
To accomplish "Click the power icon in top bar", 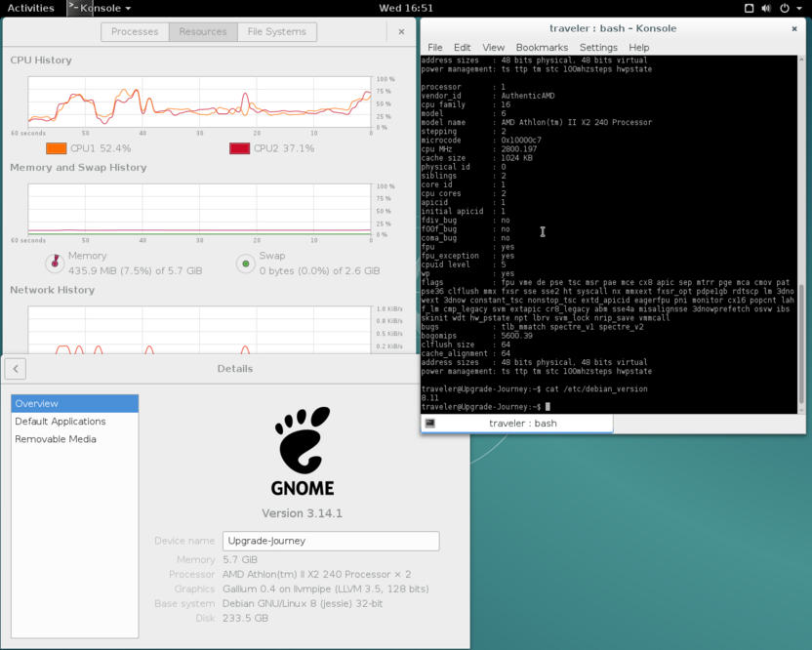I will coord(785,8).
